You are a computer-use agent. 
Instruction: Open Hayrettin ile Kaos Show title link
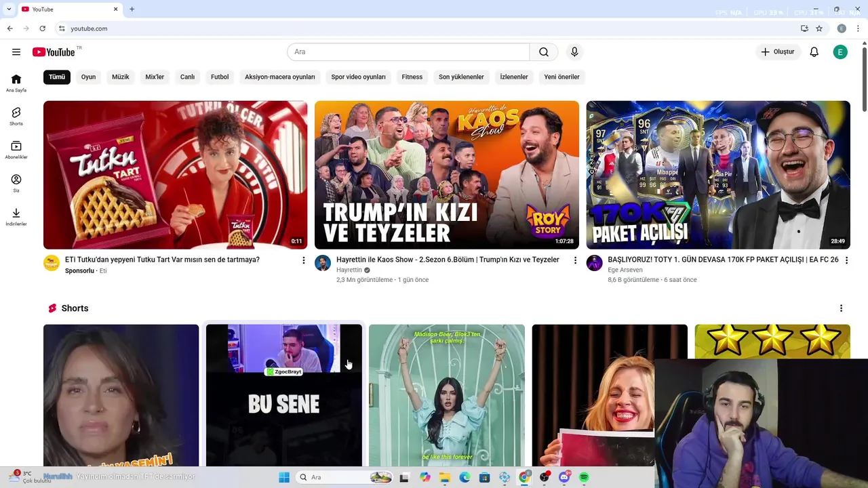(x=448, y=260)
